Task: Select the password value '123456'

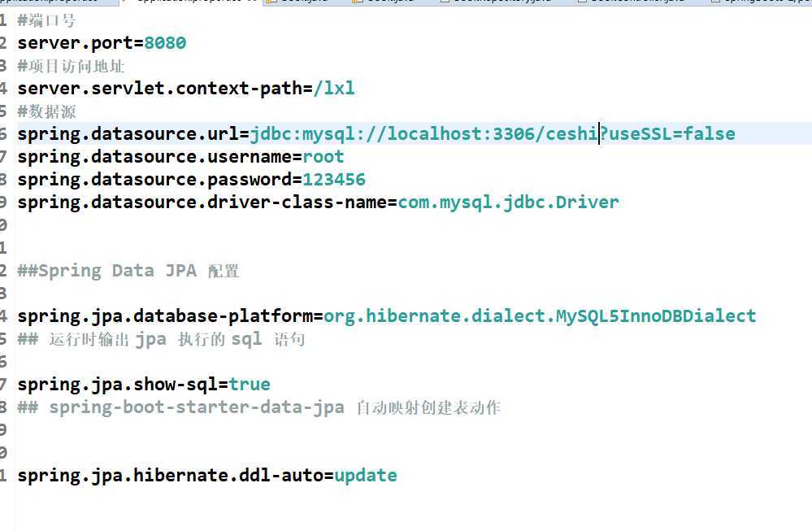Action: tap(334, 180)
